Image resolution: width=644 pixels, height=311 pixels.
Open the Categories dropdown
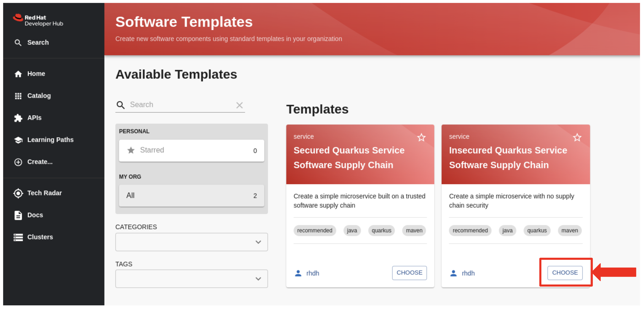pyautogui.click(x=192, y=242)
